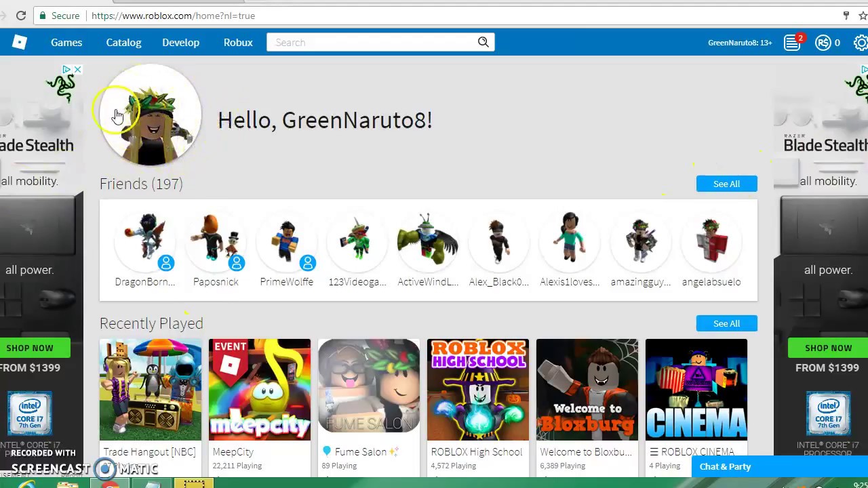This screenshot has width=868, height=488.
Task: Click the search magnifier icon
Action: point(484,42)
